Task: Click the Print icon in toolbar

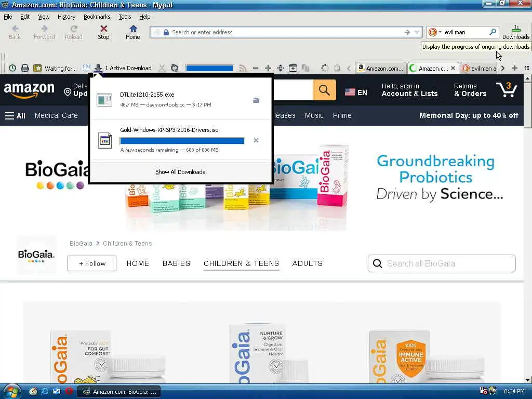Action: (x=25, y=68)
